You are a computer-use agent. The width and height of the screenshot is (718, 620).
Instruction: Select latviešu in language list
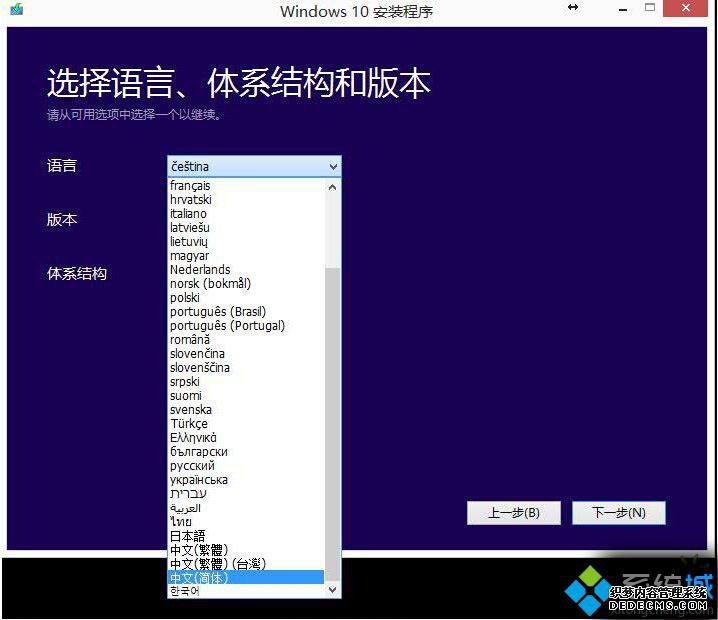point(247,228)
